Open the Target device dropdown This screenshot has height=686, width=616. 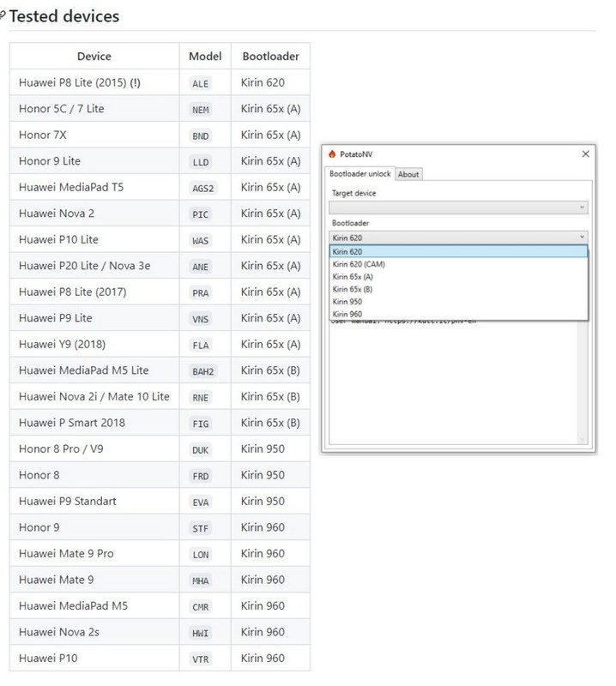(458, 208)
